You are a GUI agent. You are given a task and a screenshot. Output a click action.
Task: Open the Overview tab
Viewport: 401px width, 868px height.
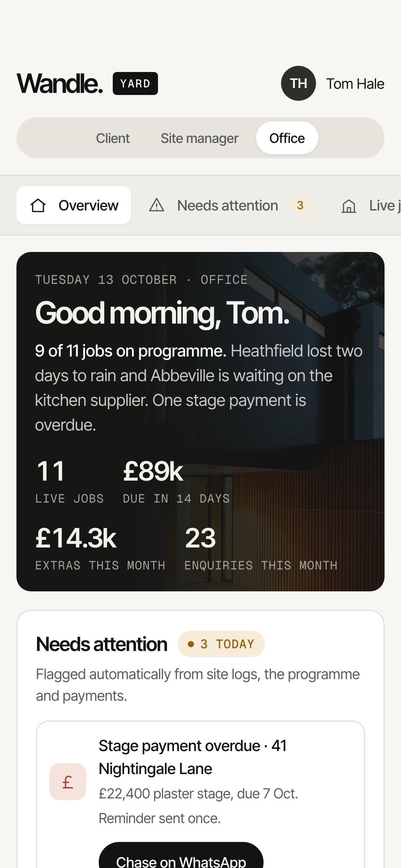coord(74,205)
